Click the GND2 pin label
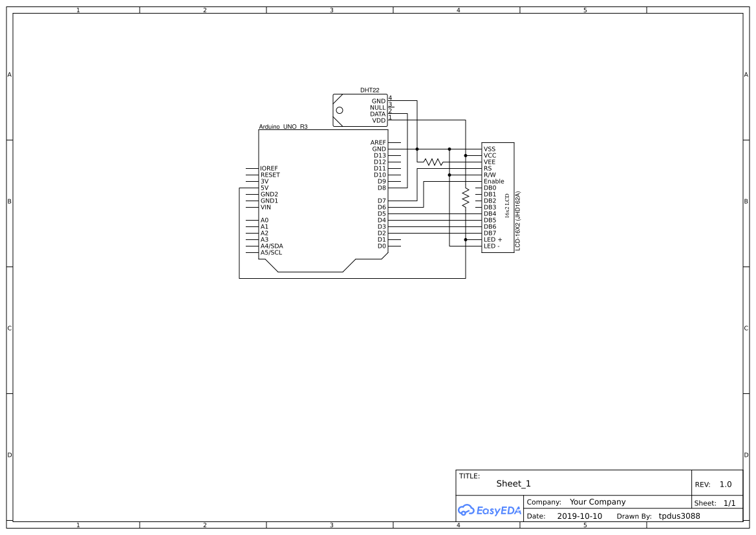This screenshot has height=535, width=756. (x=269, y=195)
